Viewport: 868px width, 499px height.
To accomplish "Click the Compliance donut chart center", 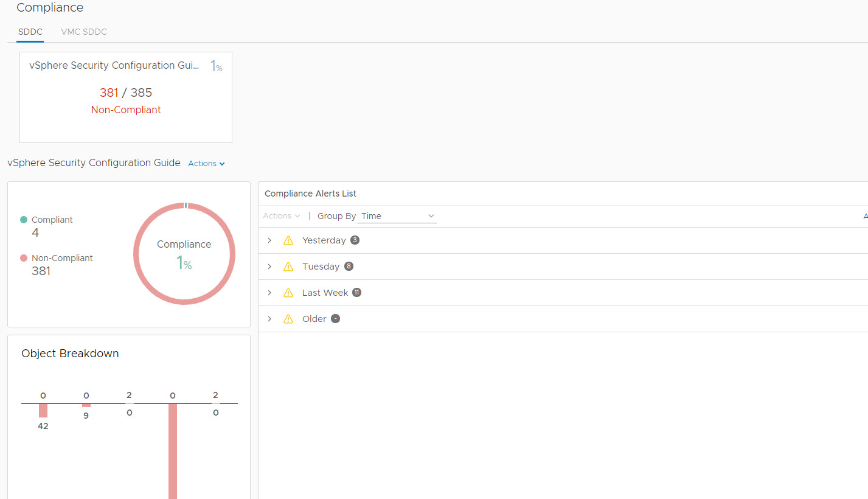I will (184, 254).
